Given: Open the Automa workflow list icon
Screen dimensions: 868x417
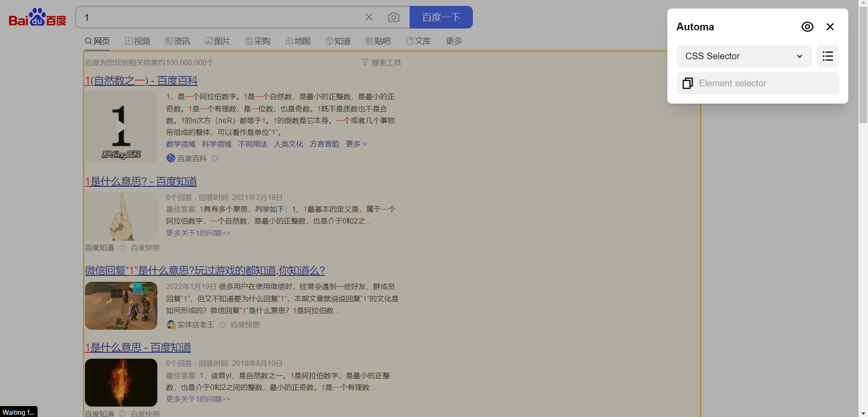Looking at the screenshot, I should (x=827, y=56).
